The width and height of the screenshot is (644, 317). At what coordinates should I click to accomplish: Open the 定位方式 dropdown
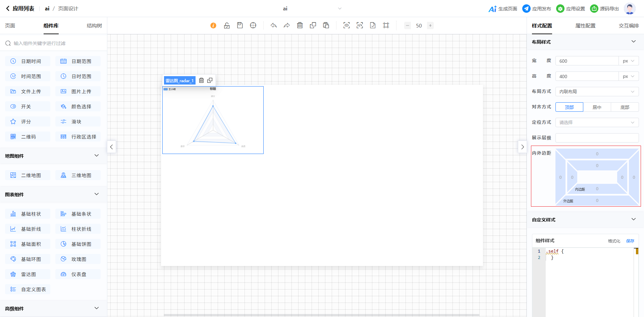(x=597, y=122)
